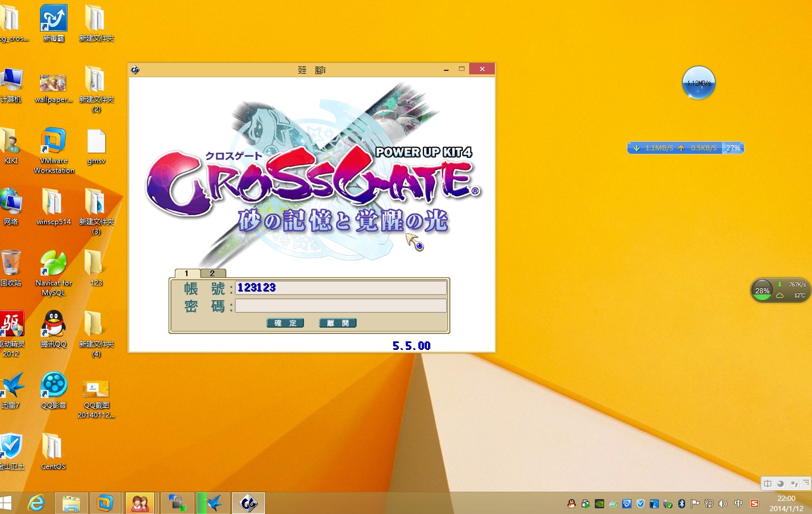The width and height of the screenshot is (812, 514).
Task: Open the winscp514 folder
Action: point(53,203)
